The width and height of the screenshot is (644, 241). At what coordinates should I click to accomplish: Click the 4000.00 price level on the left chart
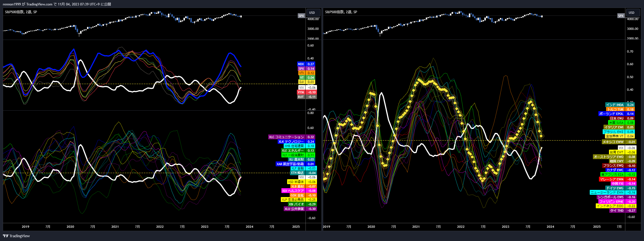point(313,19)
